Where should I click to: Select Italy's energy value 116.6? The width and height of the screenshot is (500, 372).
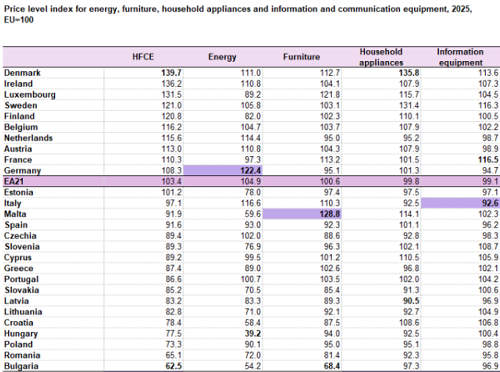point(251,203)
